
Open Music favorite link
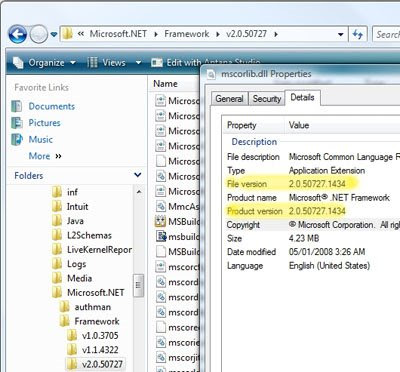41,139
